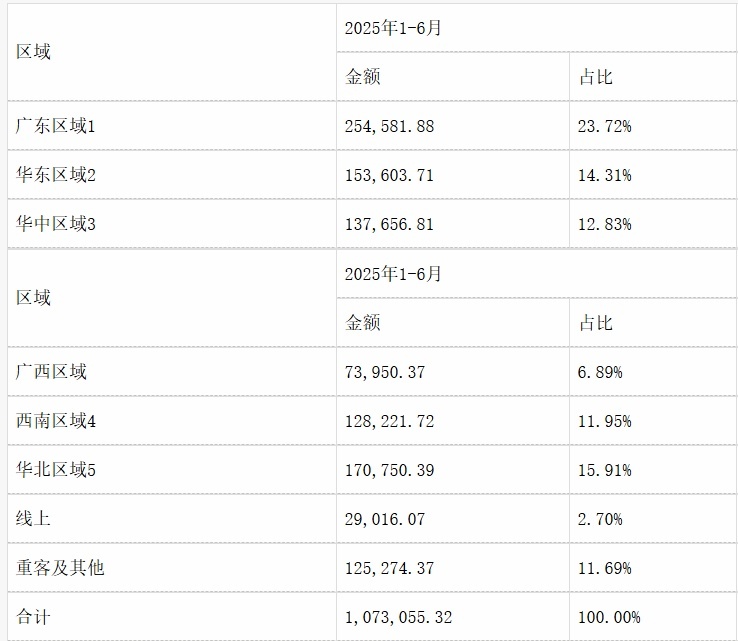Click the 23.72% percentage cell
This screenshot has width=738, height=641.
605,126
